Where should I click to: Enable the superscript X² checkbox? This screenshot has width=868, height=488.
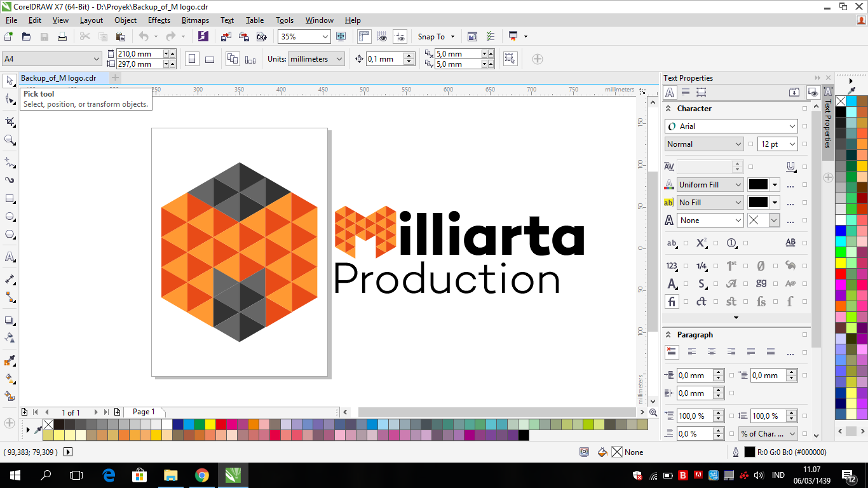[x=715, y=243]
